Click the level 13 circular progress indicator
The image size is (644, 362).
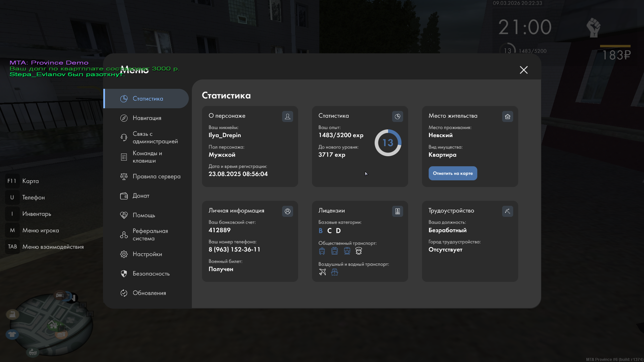pyautogui.click(x=388, y=143)
